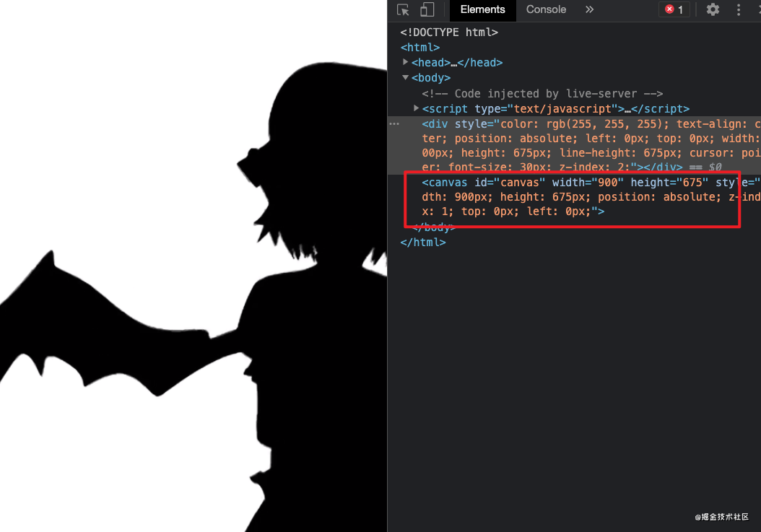Screen dimensions: 761x532
Task: Open DevTools settings gear
Action: coord(713,9)
